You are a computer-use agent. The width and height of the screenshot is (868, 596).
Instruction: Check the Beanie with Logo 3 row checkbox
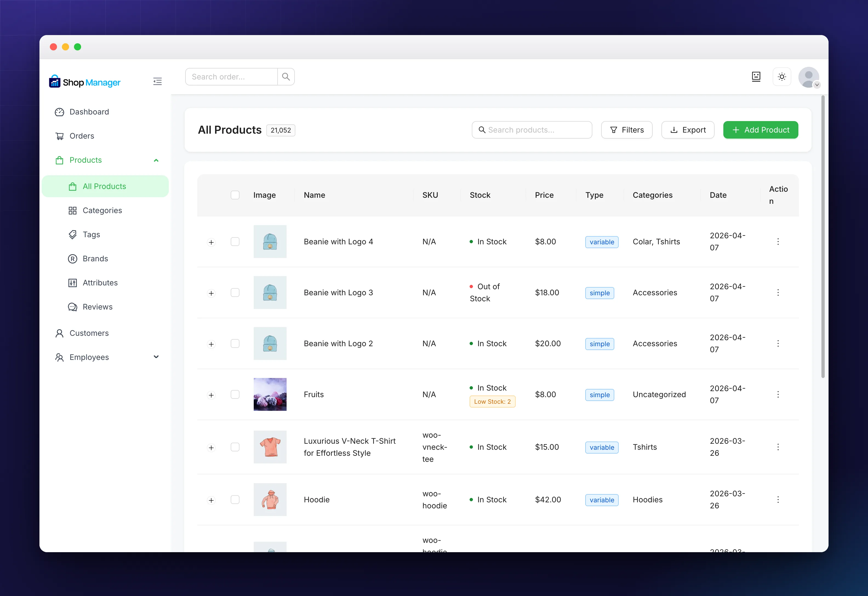pyautogui.click(x=235, y=293)
